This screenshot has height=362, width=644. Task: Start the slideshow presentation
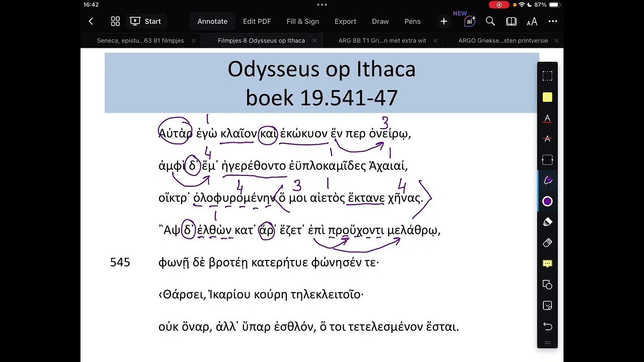point(145,21)
